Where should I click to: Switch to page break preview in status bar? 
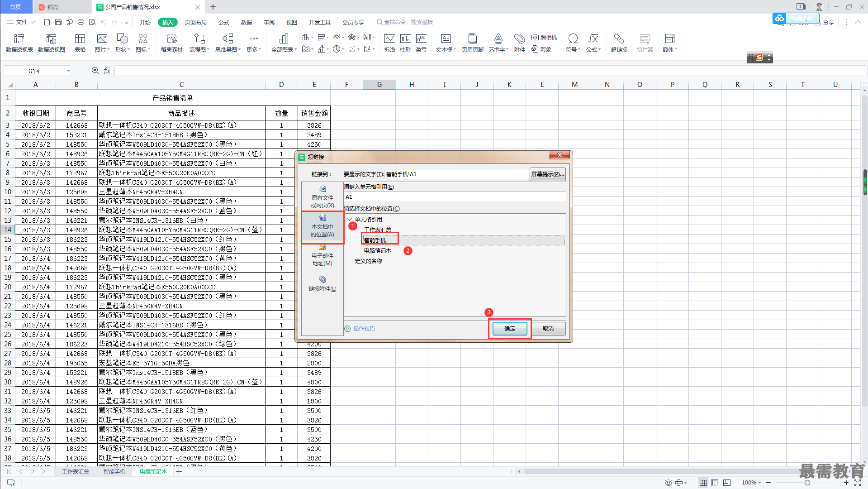point(726,483)
